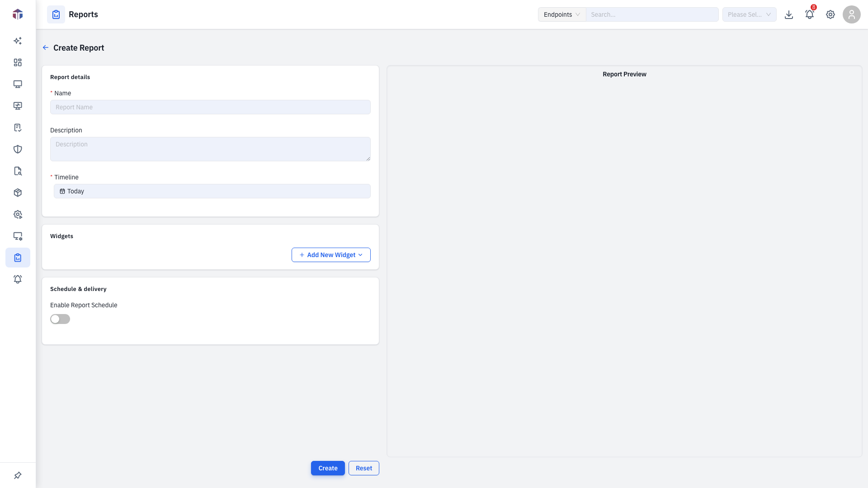Viewport: 868px width, 488px height.
Task: Open the package cube icon in sidebar
Action: tap(18, 192)
